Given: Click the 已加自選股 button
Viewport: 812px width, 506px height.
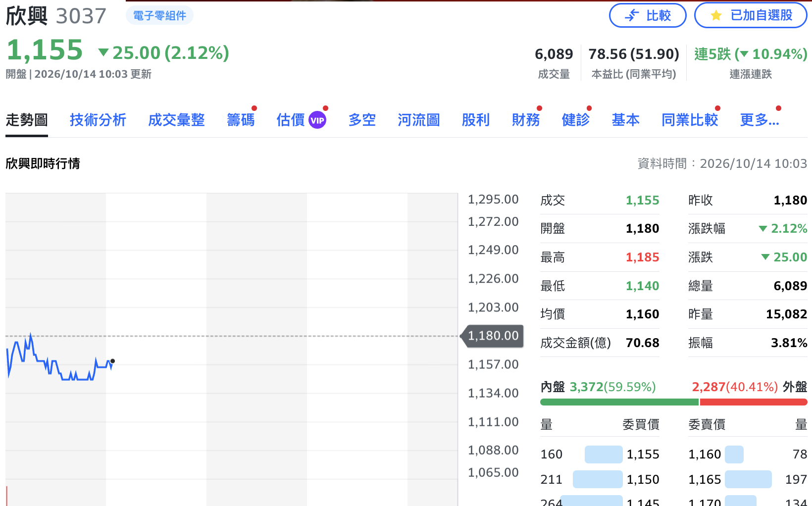Looking at the screenshot, I should coord(751,16).
